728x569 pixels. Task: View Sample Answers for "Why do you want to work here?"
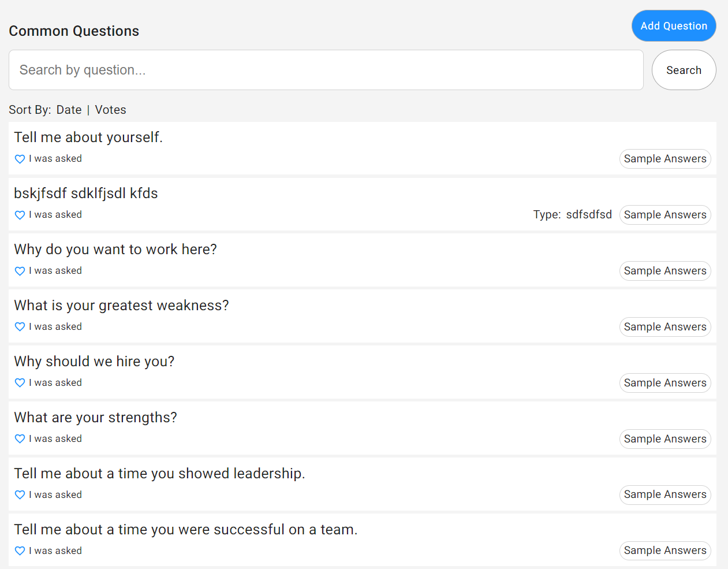coord(664,271)
